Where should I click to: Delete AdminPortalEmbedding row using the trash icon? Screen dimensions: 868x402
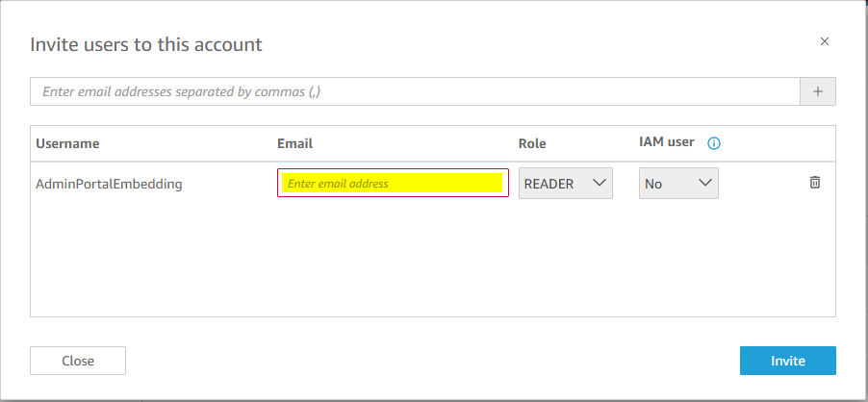pos(815,182)
